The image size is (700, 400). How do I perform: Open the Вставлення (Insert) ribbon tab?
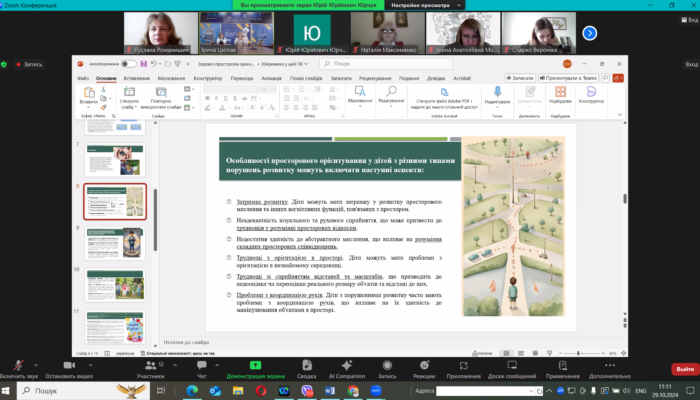click(x=137, y=77)
